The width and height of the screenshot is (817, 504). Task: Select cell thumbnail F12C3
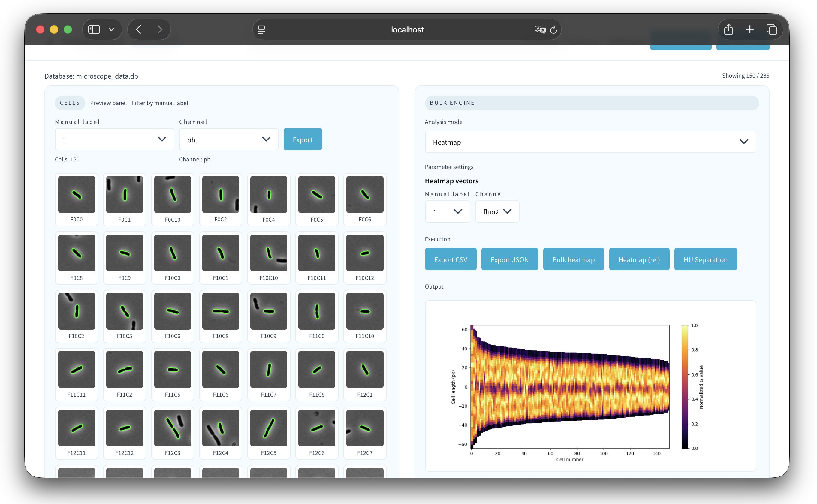(x=172, y=433)
